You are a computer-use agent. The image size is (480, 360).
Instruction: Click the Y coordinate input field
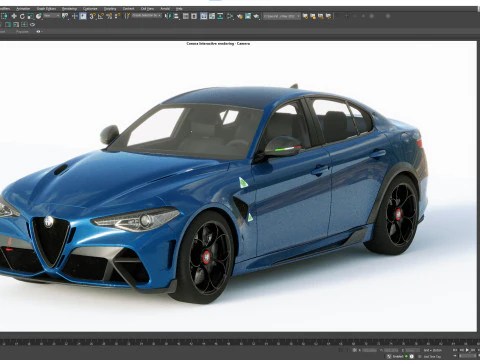click(391, 350)
